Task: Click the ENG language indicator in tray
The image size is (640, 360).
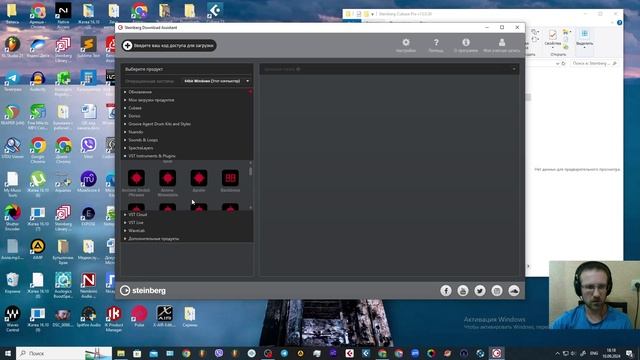Action: [594, 353]
